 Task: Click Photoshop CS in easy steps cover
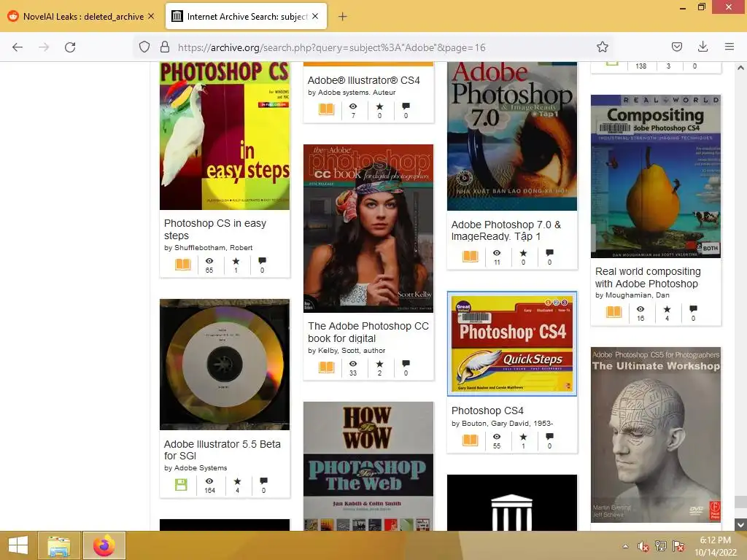[225, 136]
